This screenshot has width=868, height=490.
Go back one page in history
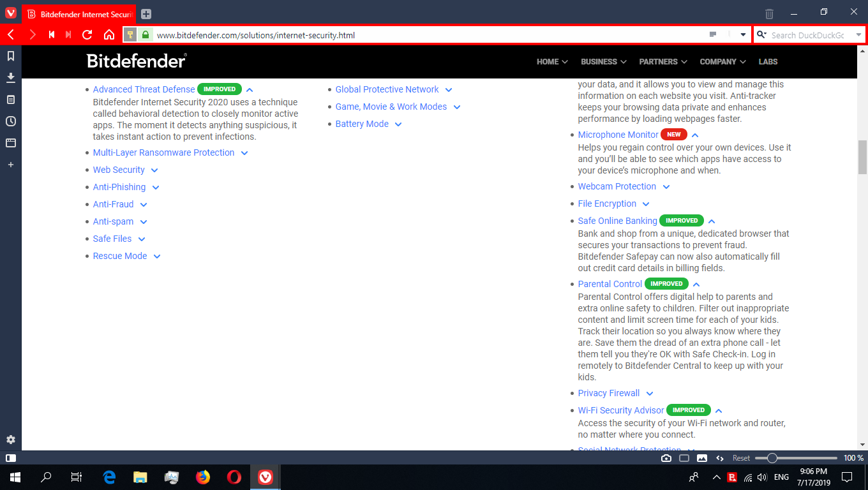(11, 34)
